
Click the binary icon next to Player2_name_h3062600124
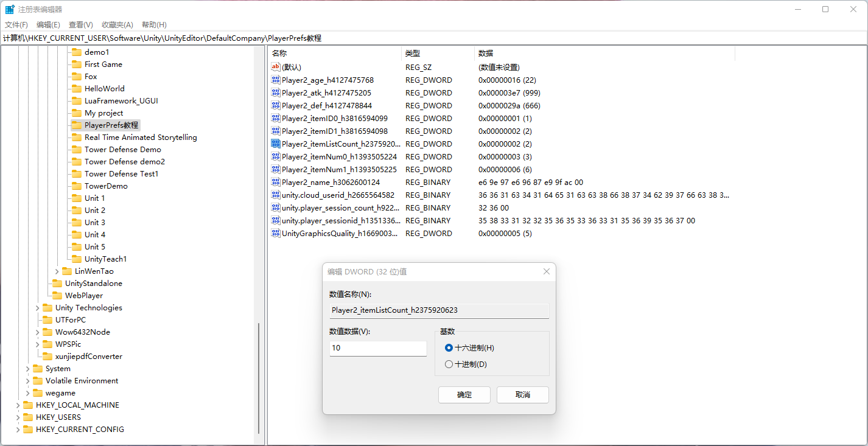[275, 183]
